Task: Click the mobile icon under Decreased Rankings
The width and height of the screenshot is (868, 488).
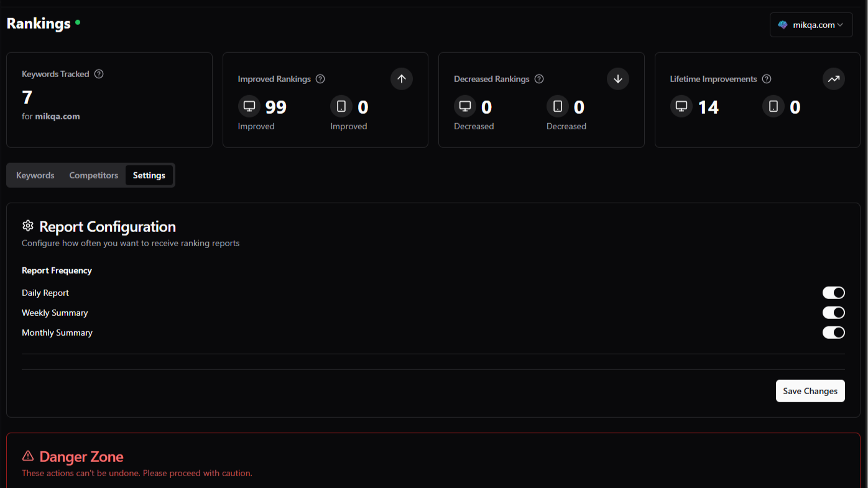Action: pos(558,107)
